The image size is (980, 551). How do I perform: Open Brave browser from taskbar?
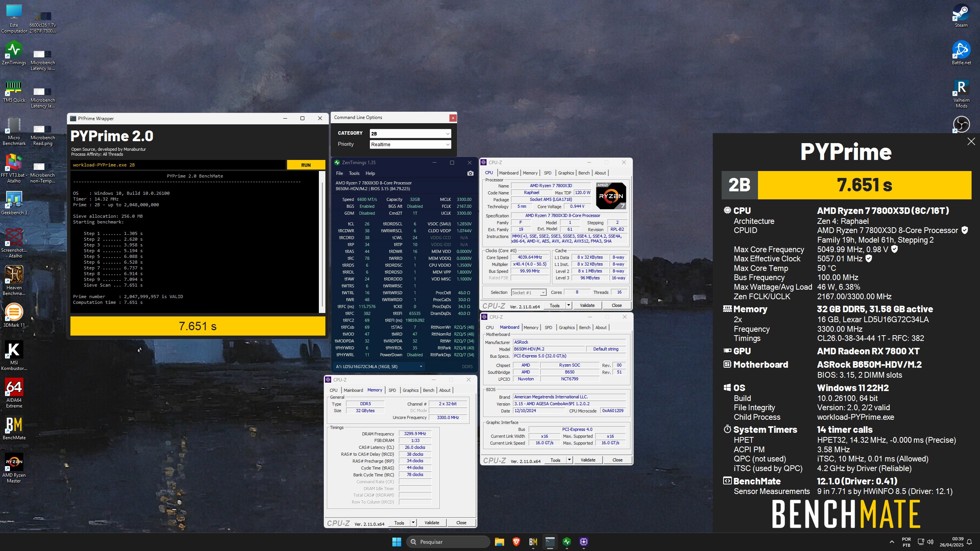click(x=516, y=542)
